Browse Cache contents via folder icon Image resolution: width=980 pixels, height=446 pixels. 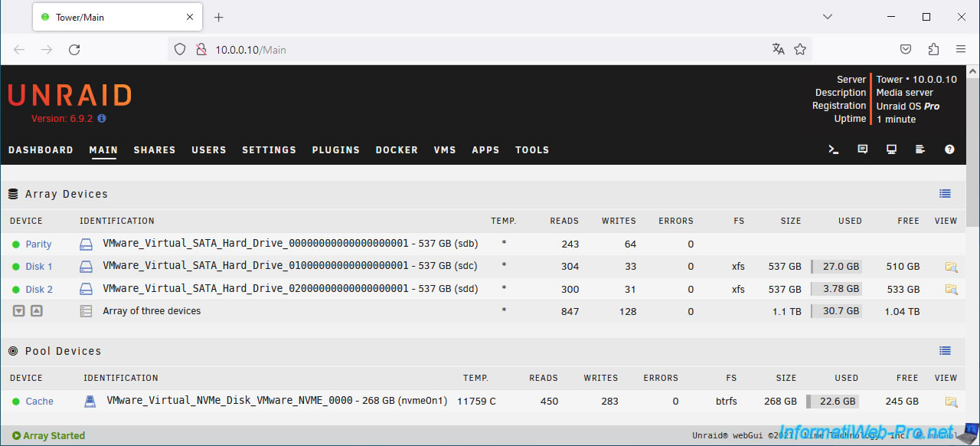(951, 402)
